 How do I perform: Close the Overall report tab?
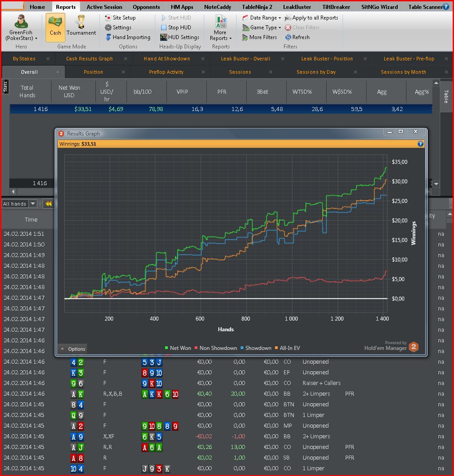point(58,72)
